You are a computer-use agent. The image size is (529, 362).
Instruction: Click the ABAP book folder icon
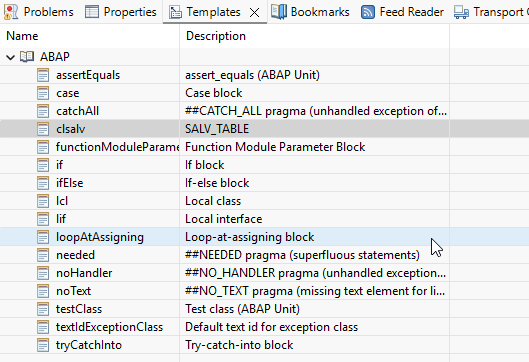27,57
